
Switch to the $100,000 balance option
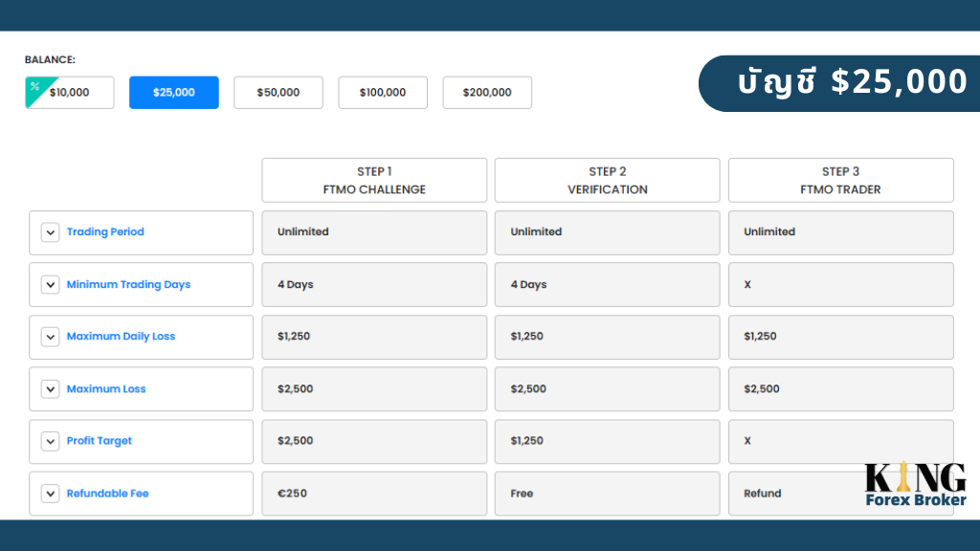[383, 93]
